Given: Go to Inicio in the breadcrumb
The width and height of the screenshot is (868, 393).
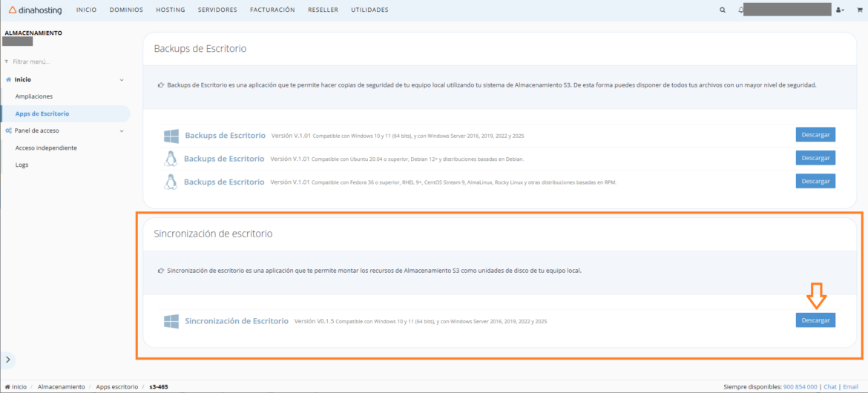Looking at the screenshot, I should (x=16, y=386).
